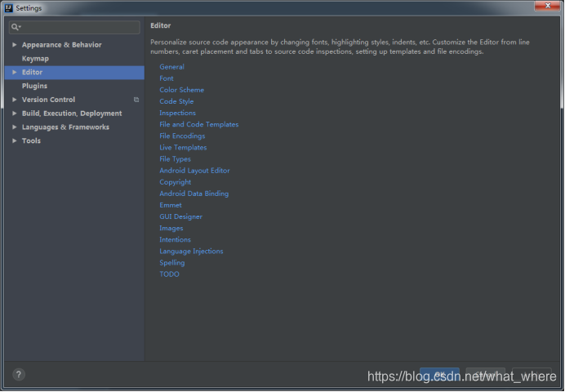This screenshot has height=392, width=565.
Task: Close the Settings window
Action: tap(547, 6)
